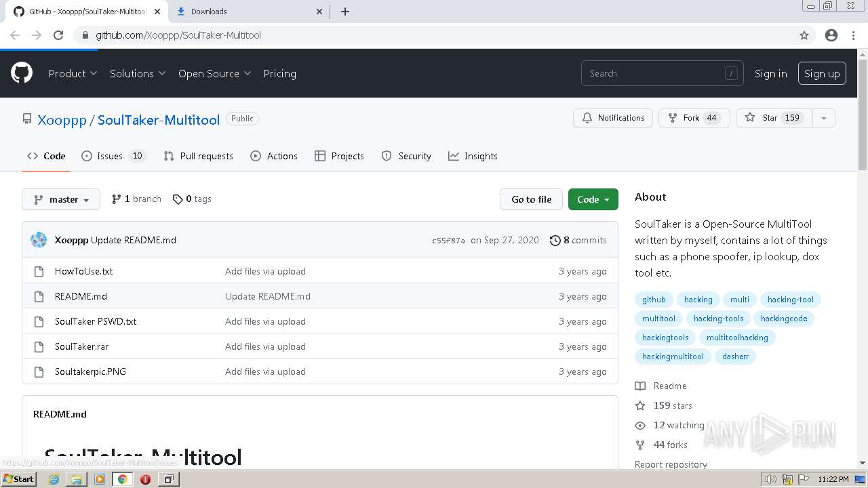This screenshot has width=868, height=488.
Task: Open the Issues tab
Action: tap(113, 156)
